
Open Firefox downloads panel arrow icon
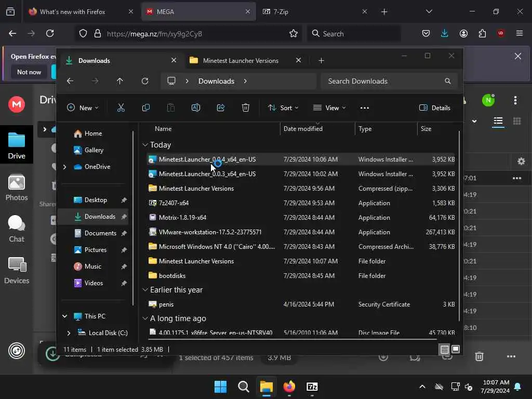445,33
